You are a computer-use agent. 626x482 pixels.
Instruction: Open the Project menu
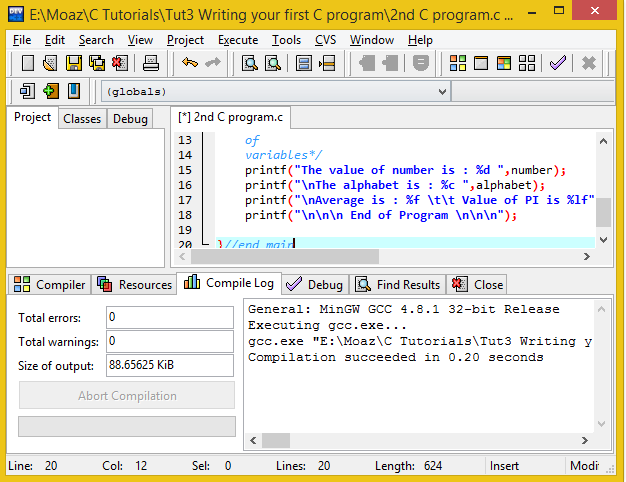click(x=185, y=40)
